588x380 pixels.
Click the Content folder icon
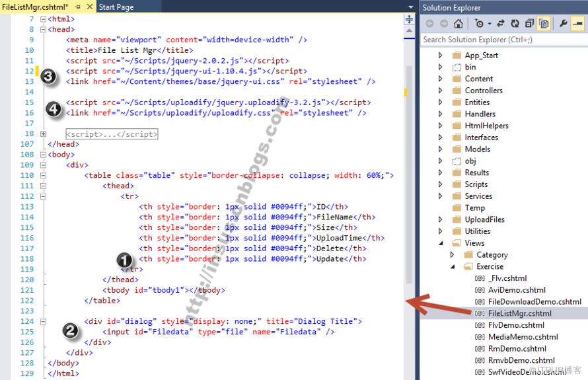[457, 79]
